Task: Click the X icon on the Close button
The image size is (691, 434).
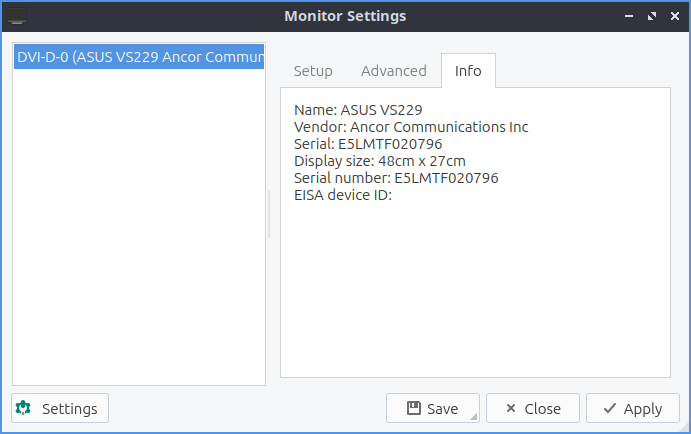Action: [x=510, y=408]
